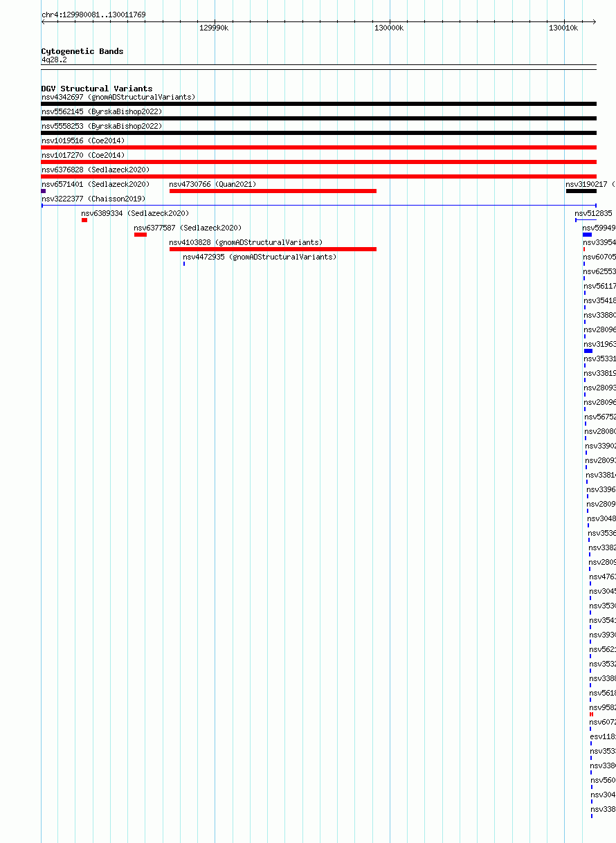Click the nsv3930 variant label
The image size is (616, 843).
point(603,635)
